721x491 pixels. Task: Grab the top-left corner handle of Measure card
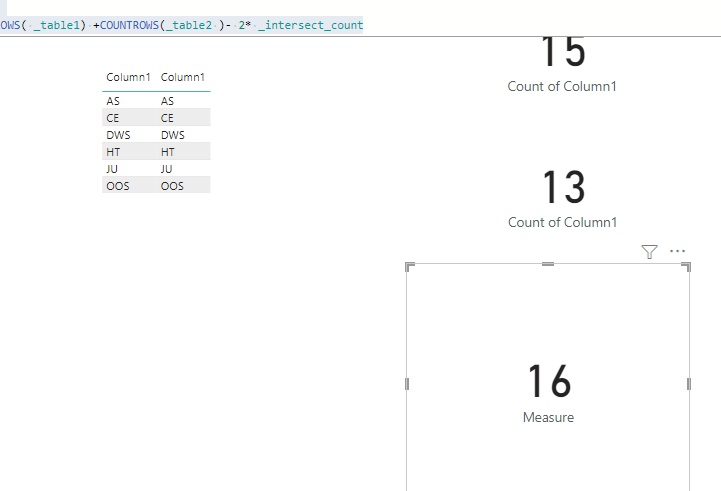[x=409, y=267]
